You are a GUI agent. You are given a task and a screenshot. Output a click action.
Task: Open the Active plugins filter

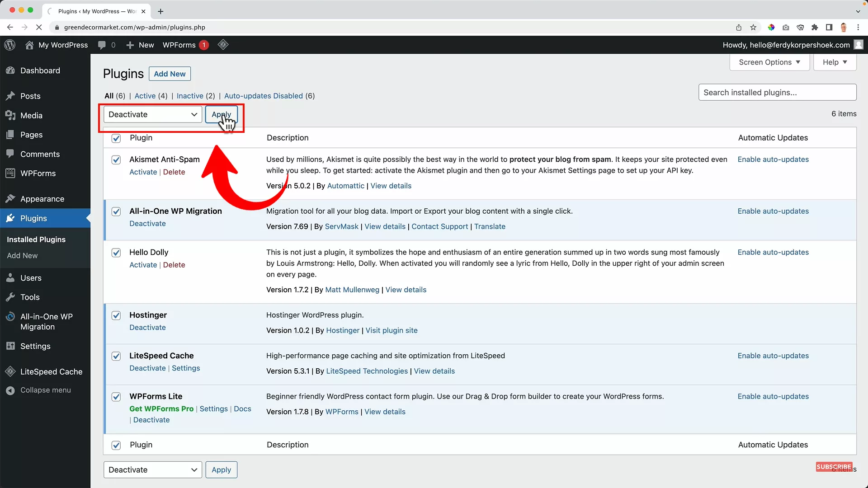coord(145,96)
